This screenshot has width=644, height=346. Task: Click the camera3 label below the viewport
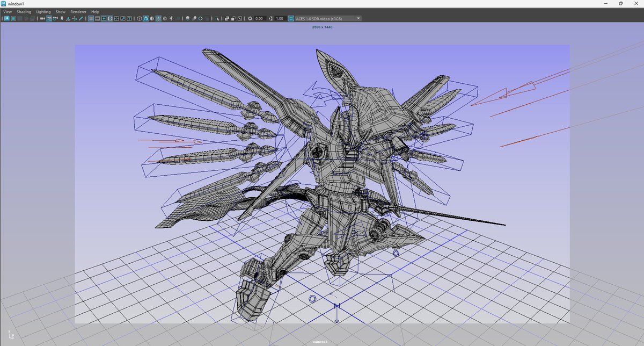pyautogui.click(x=320, y=341)
